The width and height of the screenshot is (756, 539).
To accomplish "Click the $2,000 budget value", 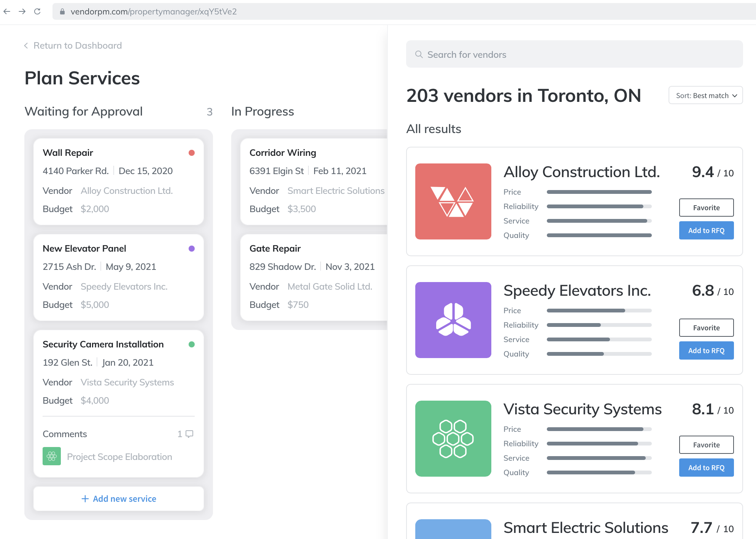I will [x=95, y=209].
